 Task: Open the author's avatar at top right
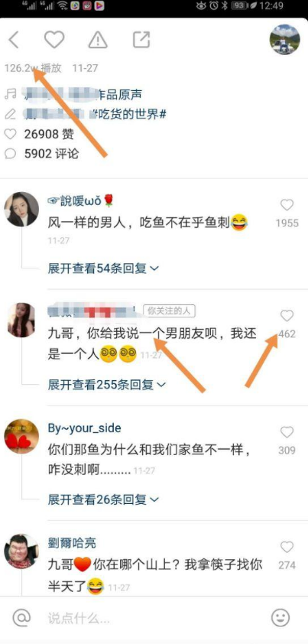click(284, 40)
